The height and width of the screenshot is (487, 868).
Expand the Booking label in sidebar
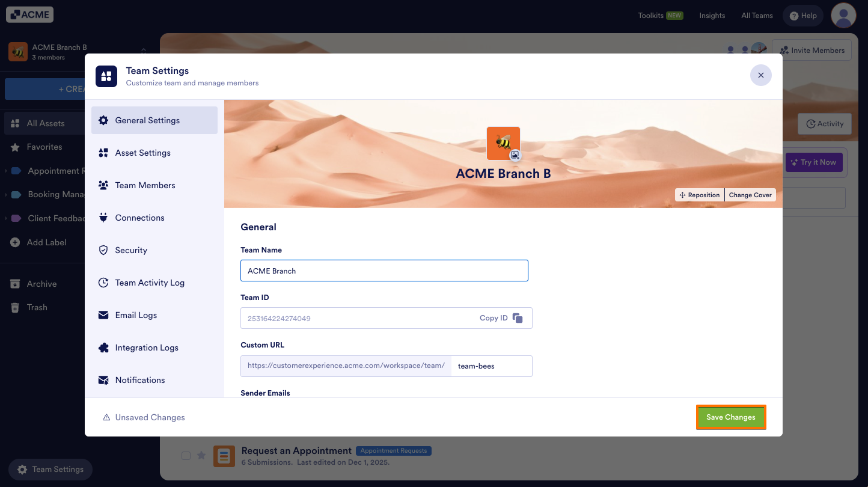coord(6,195)
